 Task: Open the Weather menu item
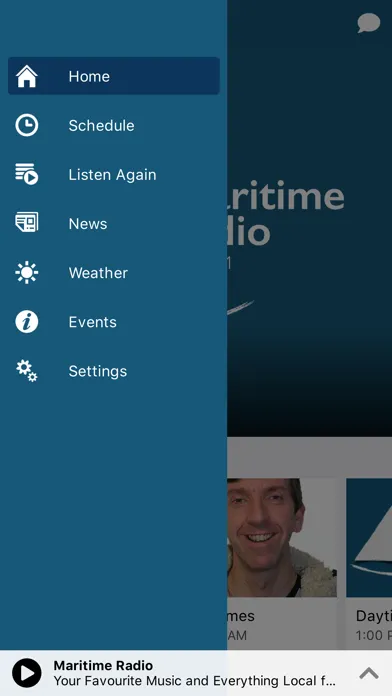click(114, 273)
